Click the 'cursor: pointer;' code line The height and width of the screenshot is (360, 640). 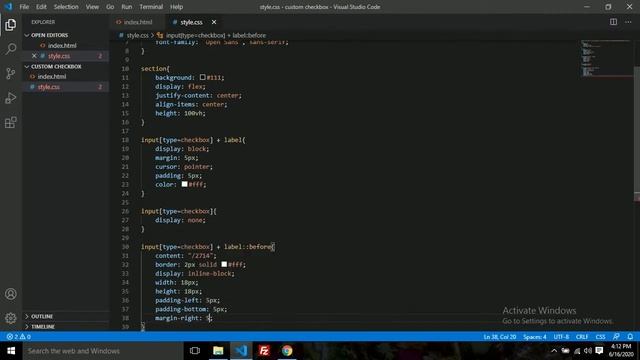(x=184, y=167)
